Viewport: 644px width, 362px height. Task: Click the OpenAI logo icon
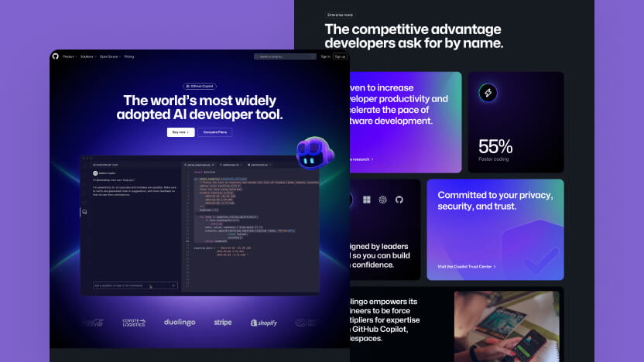pyautogui.click(x=383, y=200)
